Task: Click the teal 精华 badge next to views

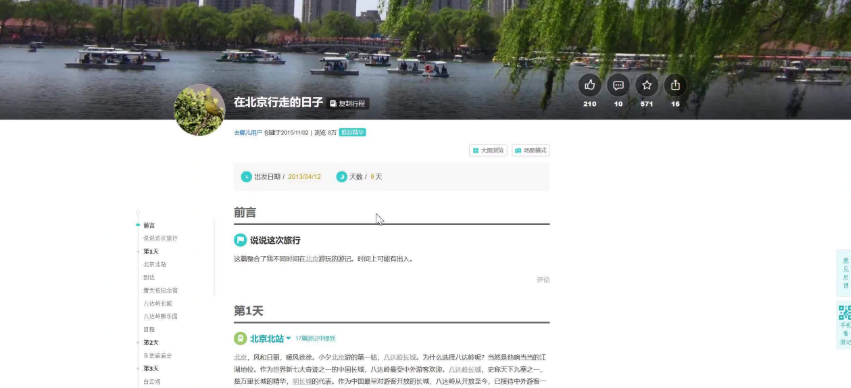Action: (x=352, y=132)
